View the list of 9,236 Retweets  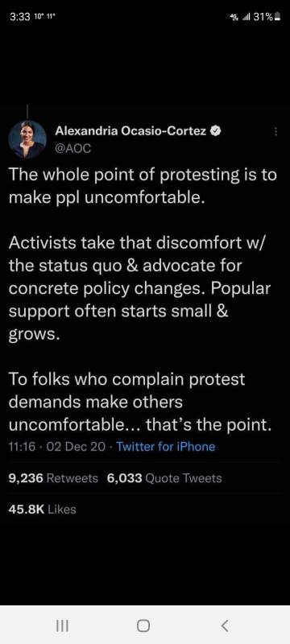click(53, 478)
